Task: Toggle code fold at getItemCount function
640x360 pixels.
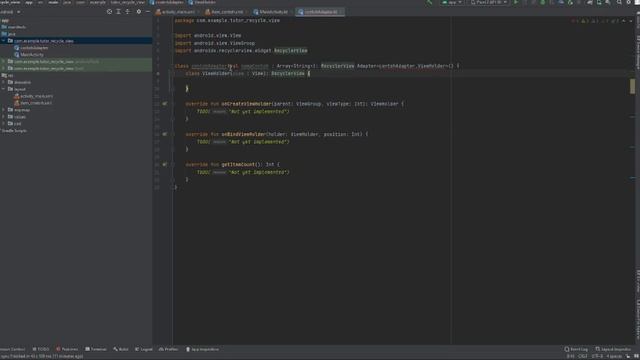Action: pos(173,164)
